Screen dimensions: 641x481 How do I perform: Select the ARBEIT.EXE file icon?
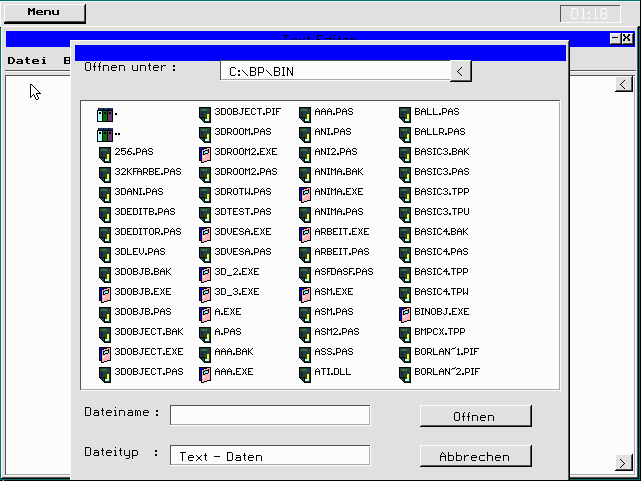pos(305,232)
